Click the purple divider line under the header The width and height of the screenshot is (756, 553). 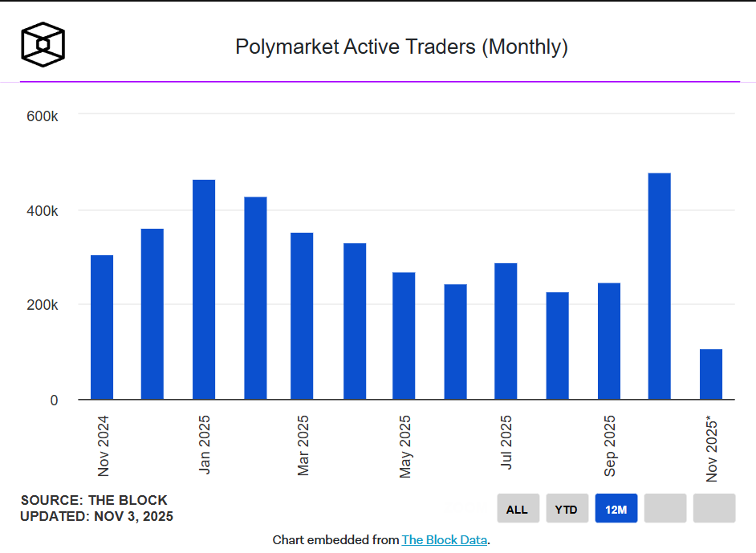click(378, 80)
